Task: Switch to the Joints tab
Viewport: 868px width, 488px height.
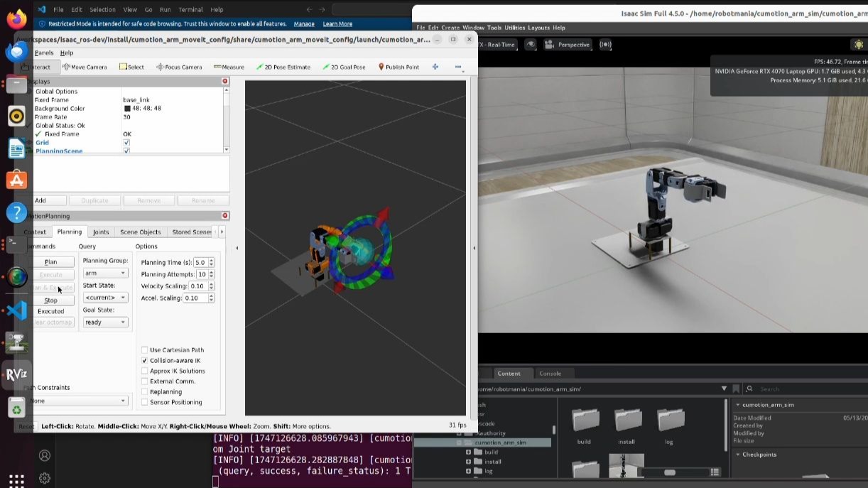Action: [x=101, y=232]
